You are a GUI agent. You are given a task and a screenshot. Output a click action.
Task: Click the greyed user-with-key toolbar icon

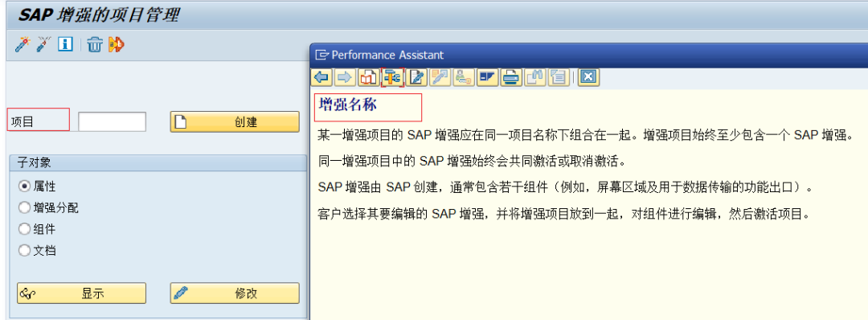pos(464,77)
